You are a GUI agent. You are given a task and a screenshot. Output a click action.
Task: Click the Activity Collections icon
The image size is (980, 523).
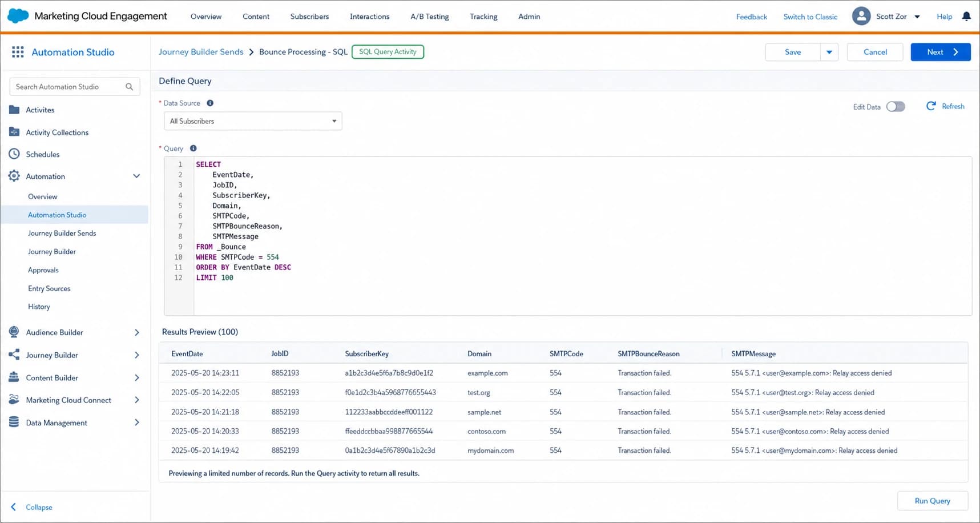coord(14,132)
